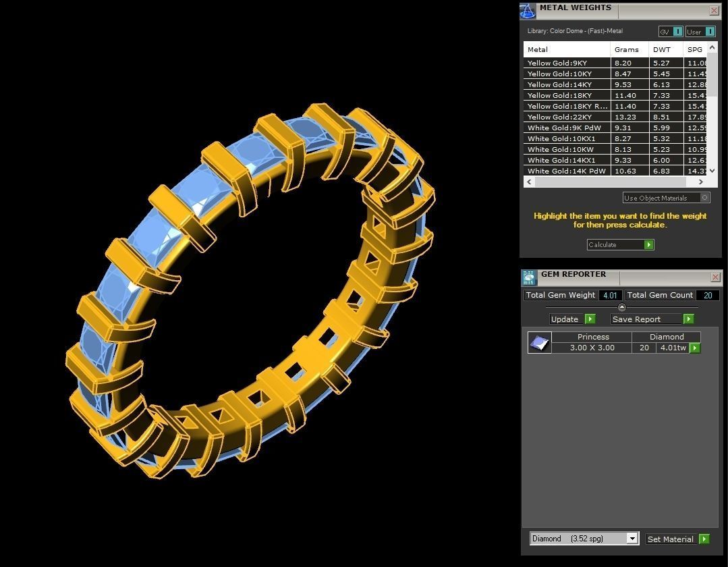
Task: Sort by the DWT column header
Action: 666,49
